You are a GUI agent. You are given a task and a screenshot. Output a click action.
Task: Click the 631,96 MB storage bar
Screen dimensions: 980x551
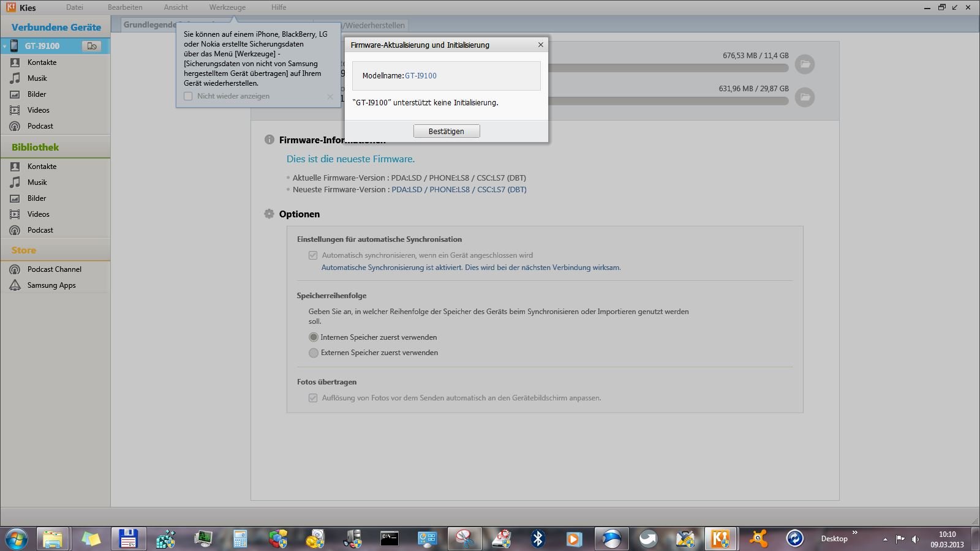pyautogui.click(x=668, y=101)
